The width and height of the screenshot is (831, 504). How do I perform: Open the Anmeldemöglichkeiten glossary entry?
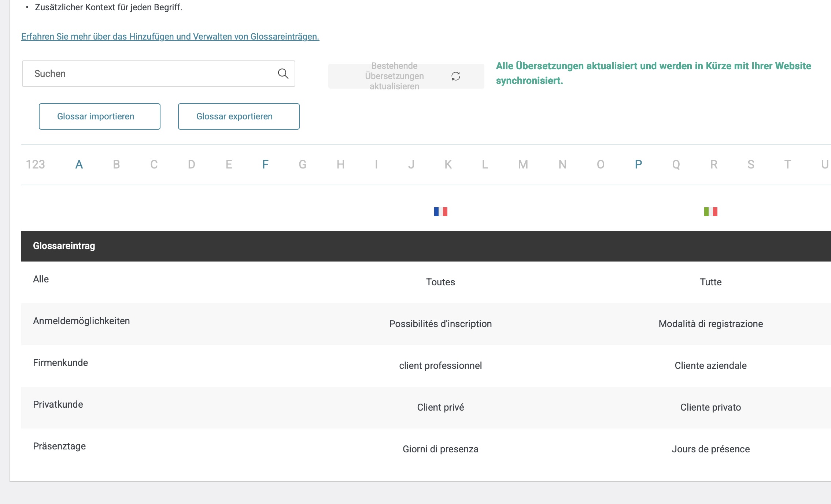[81, 321]
